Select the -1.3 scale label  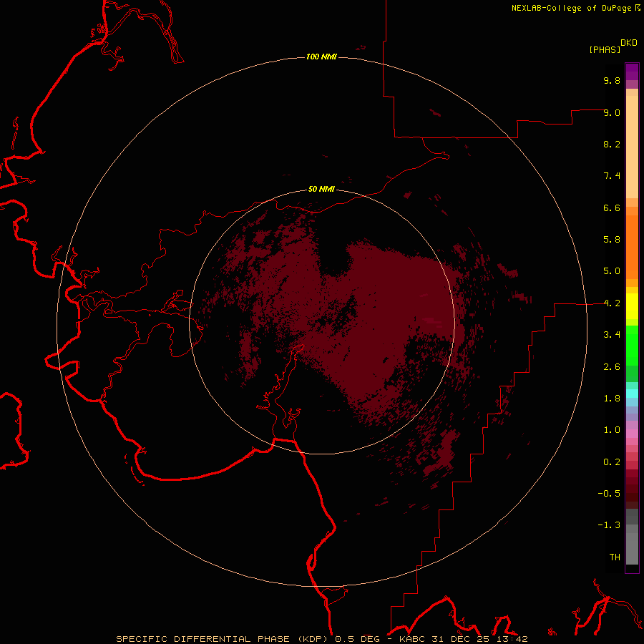(609, 525)
